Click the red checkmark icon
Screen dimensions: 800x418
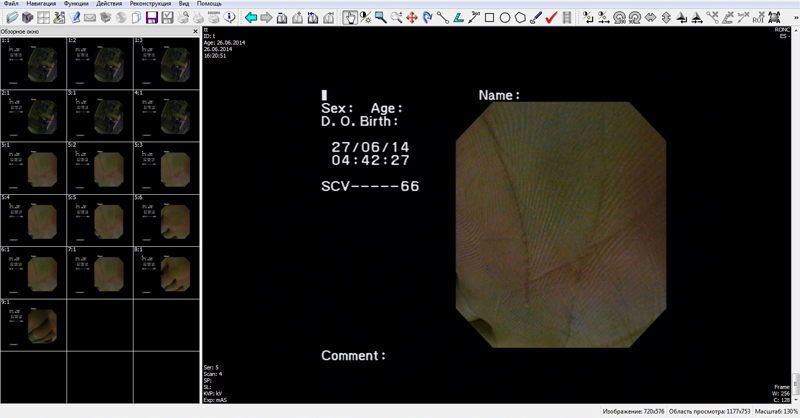point(551,18)
